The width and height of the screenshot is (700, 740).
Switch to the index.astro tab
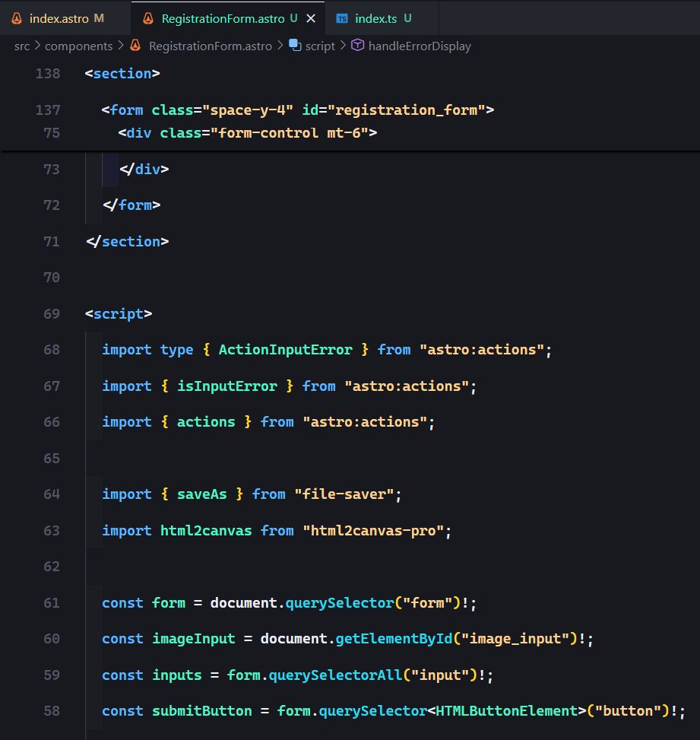(66, 18)
